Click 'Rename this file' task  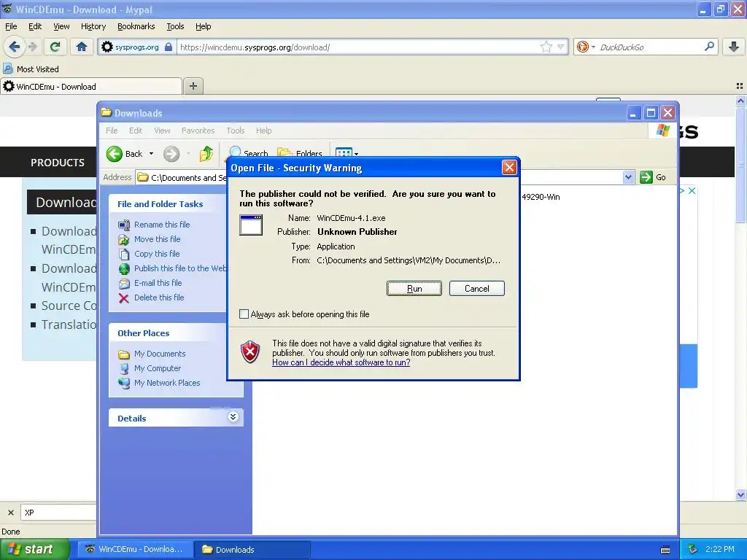tap(162, 225)
